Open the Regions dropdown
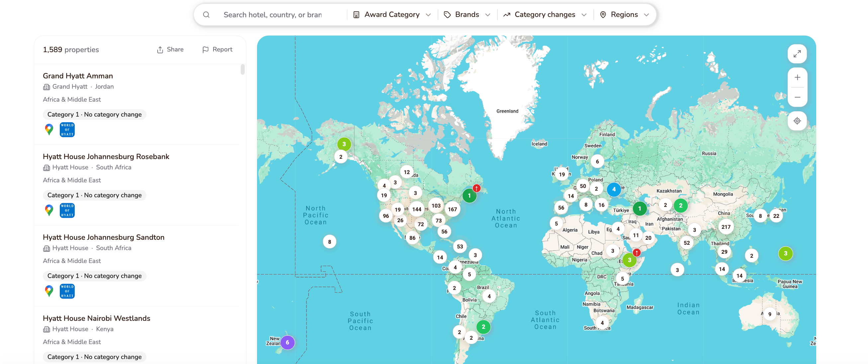 point(624,15)
